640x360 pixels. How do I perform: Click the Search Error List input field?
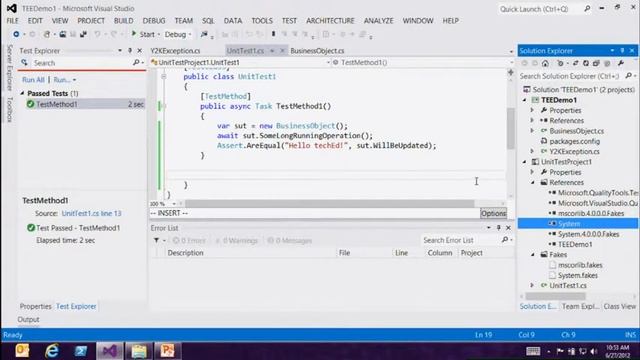coord(461,240)
